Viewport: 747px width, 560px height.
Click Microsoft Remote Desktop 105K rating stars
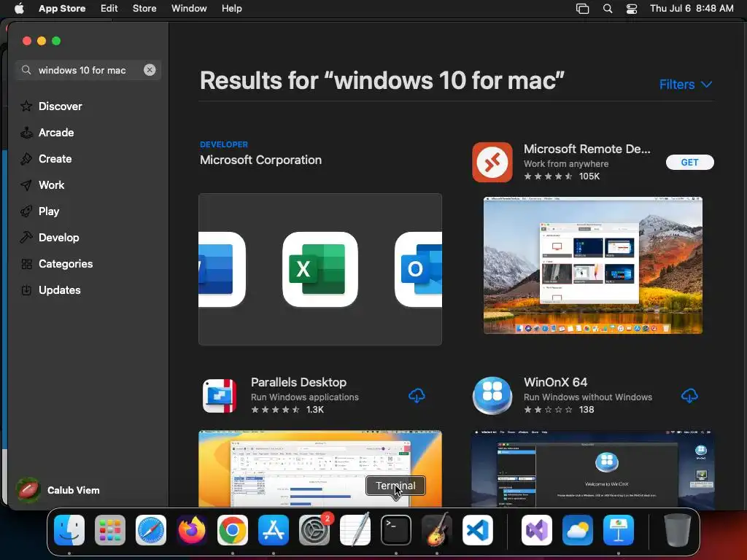[x=548, y=176]
